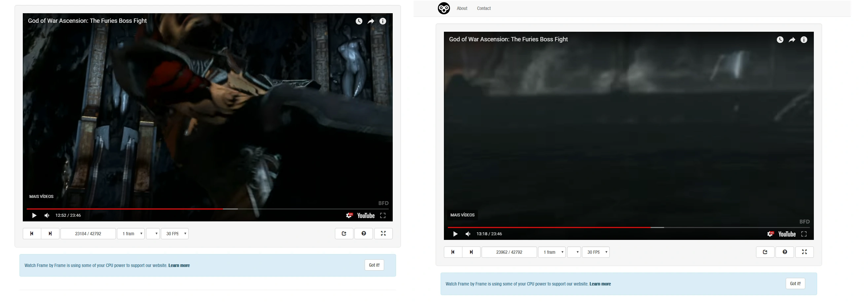Open the 30 FPS dropdown under the 13:18 player
This screenshot has width=868, height=302.
point(596,252)
